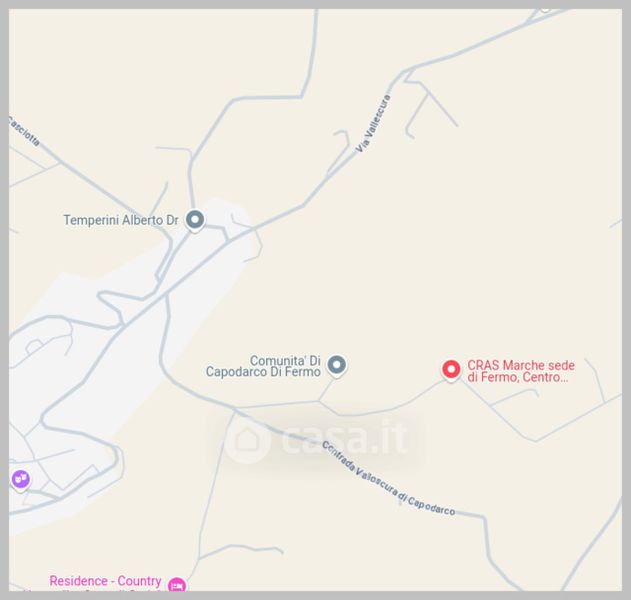
Task: Click the casa.it house logo icon
Action: click(x=247, y=439)
